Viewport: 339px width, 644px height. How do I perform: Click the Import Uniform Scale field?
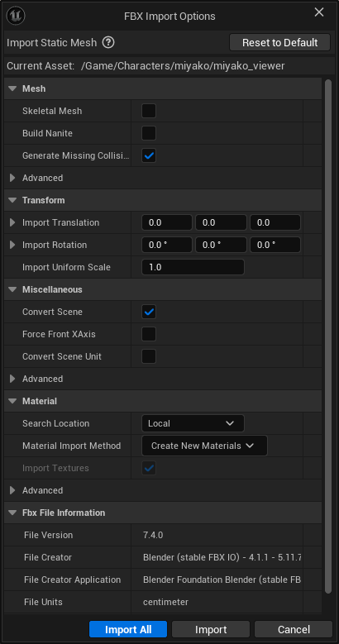point(193,267)
